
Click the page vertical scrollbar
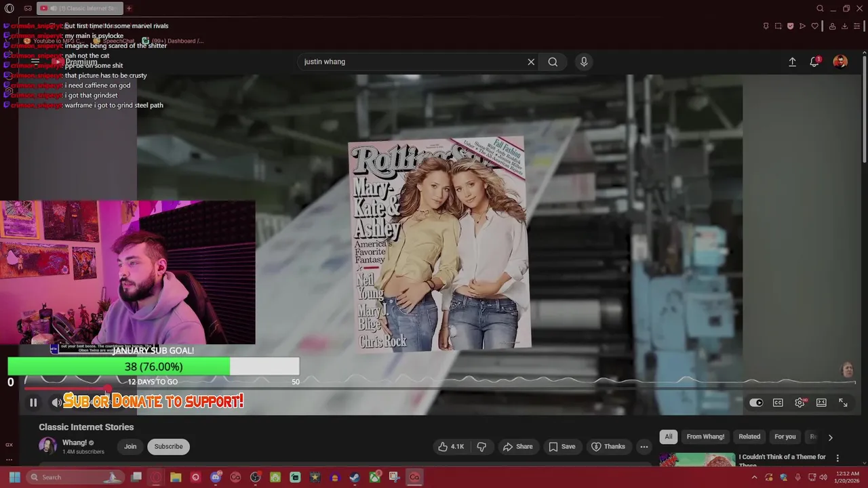tap(865, 108)
